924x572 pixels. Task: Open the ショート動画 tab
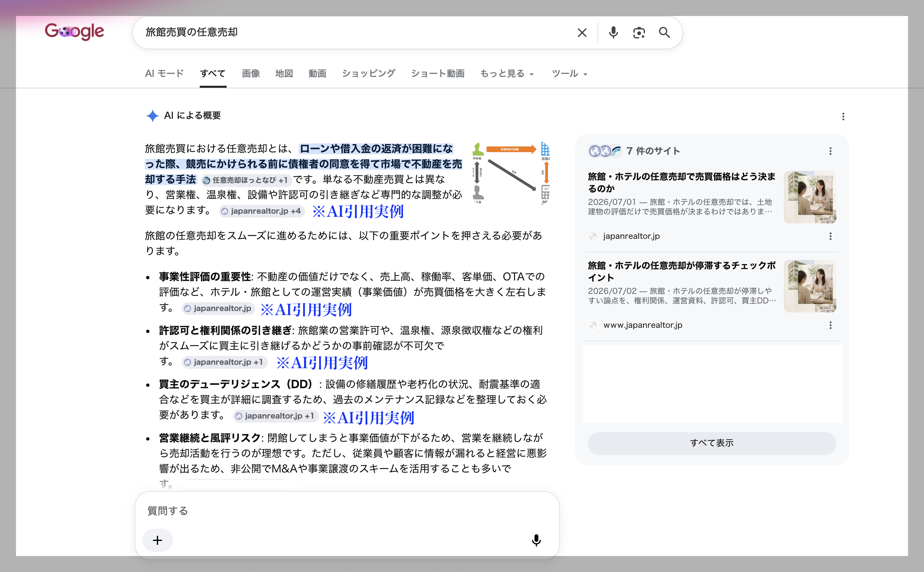[x=438, y=73]
